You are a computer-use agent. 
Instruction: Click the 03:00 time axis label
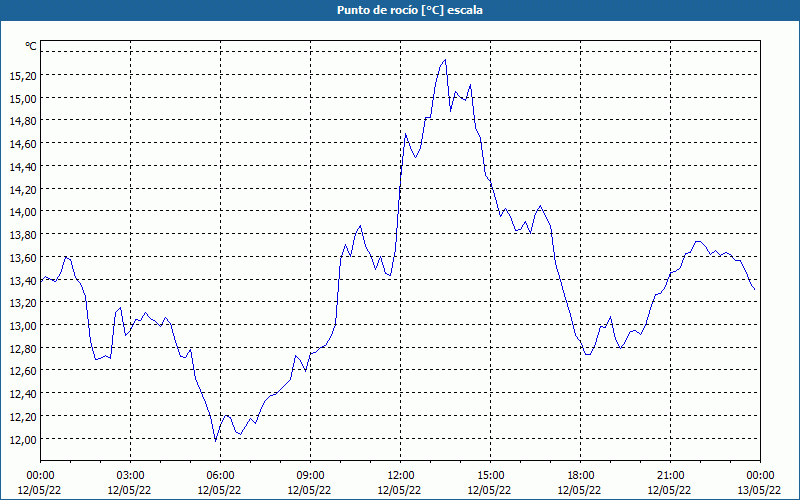[x=130, y=476]
